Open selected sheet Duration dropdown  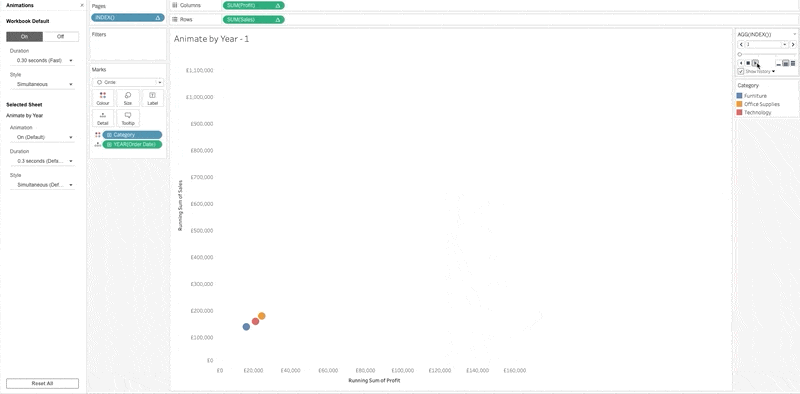[x=42, y=161]
